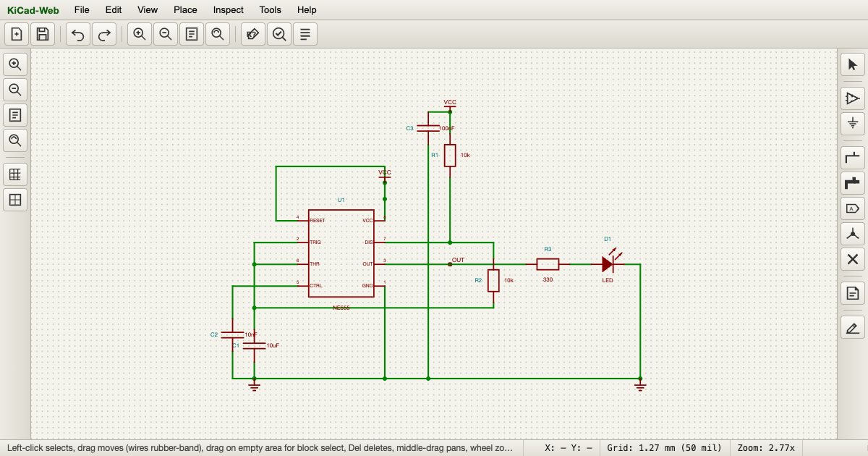Image resolution: width=868 pixels, height=456 pixels.
Task: Click the X/Y coordinate readout in status bar
Action: [x=568, y=448]
